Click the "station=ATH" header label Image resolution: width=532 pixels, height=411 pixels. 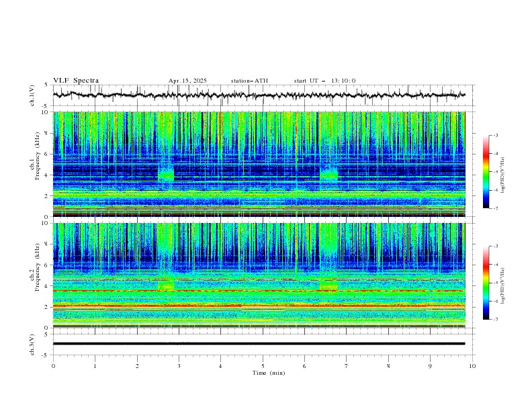click(x=249, y=81)
